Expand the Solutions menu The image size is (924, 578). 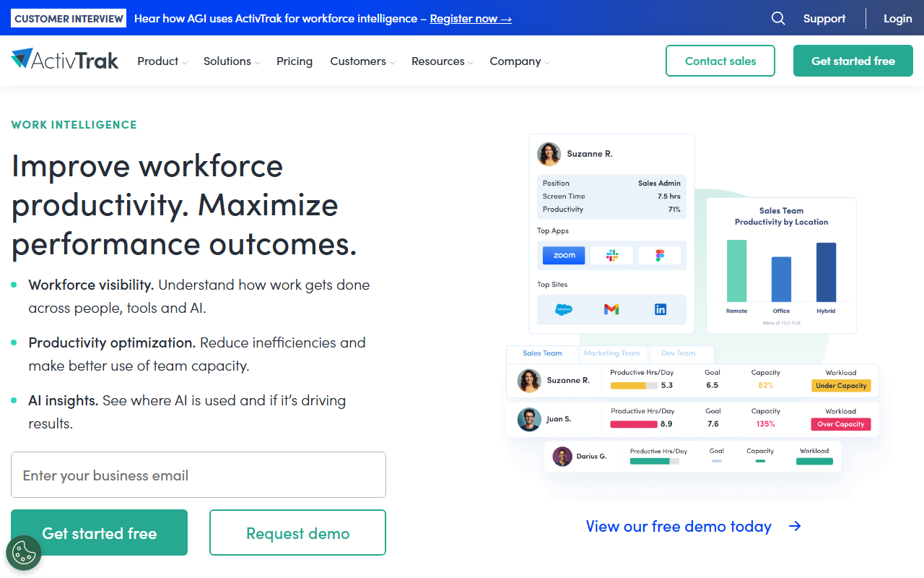[232, 61]
